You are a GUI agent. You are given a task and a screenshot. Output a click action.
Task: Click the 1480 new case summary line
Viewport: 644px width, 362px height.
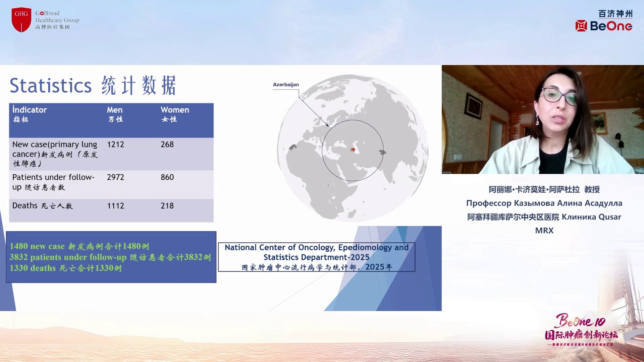pos(79,246)
